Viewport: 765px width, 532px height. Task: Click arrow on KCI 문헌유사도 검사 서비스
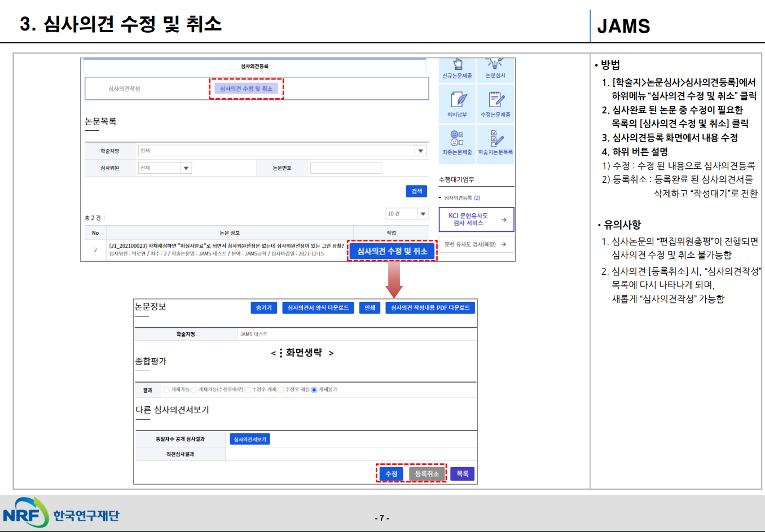(x=503, y=219)
